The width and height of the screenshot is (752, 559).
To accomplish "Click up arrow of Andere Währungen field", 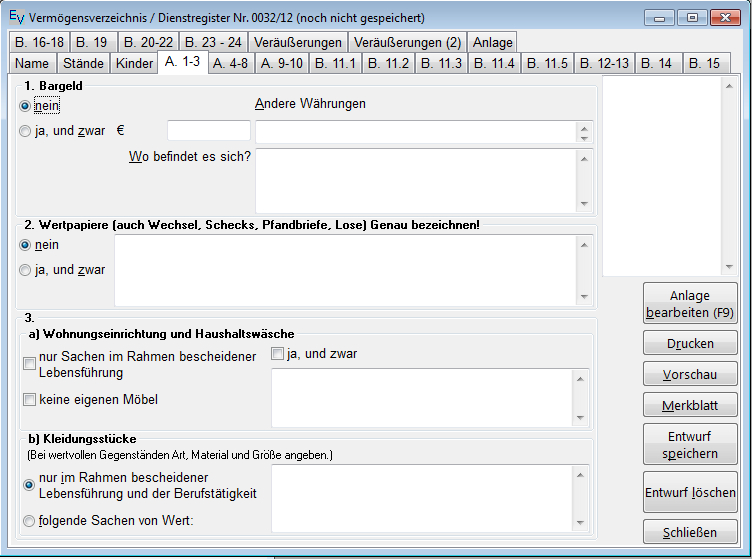I will coord(584,127).
